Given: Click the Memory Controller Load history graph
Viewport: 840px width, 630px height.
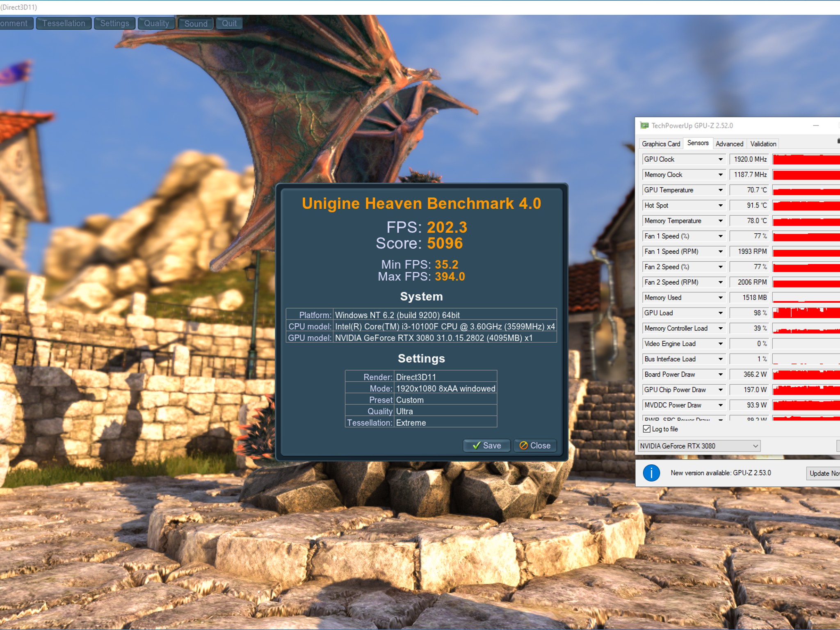Looking at the screenshot, I should [806, 329].
